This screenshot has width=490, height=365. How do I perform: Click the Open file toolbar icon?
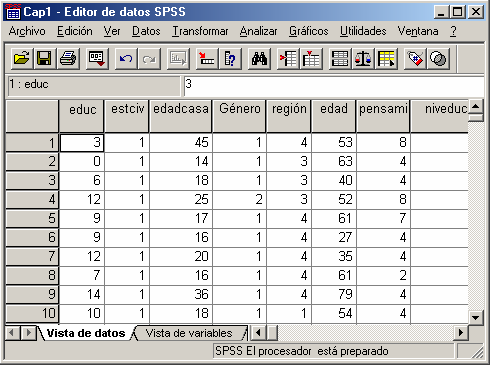(x=22, y=59)
